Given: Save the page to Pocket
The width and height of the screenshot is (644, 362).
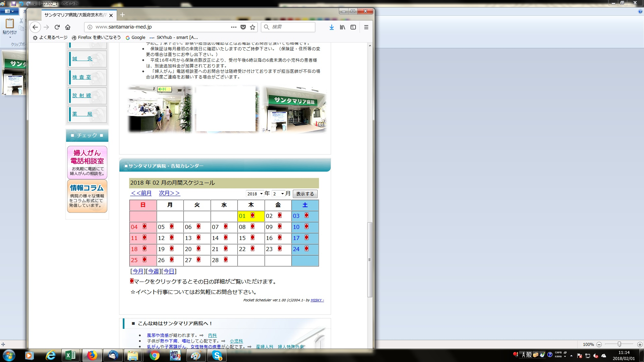Looking at the screenshot, I should pyautogui.click(x=243, y=27).
